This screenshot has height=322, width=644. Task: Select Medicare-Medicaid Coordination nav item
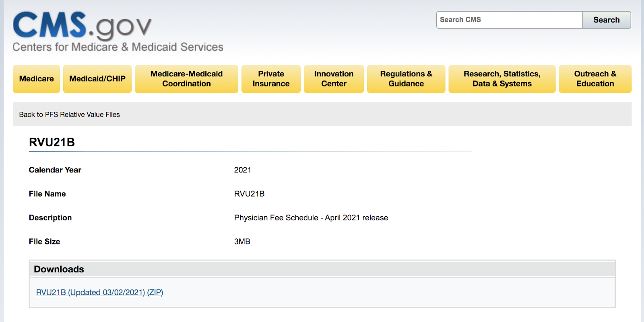coord(186,79)
